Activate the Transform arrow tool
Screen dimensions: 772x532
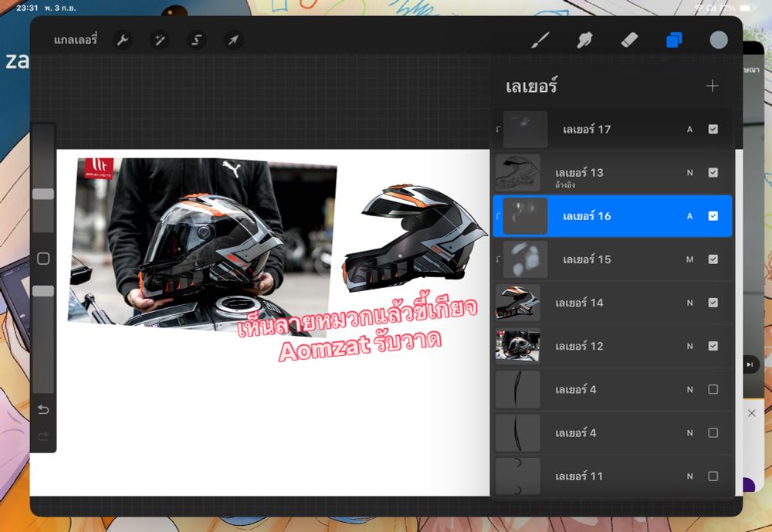point(233,40)
